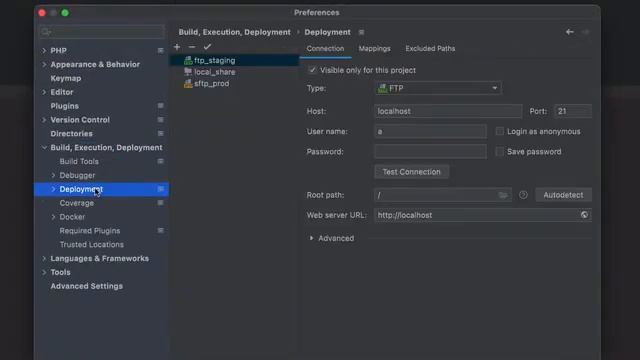This screenshot has height=360, width=640.
Task: Click the Autodetect button
Action: click(x=563, y=195)
